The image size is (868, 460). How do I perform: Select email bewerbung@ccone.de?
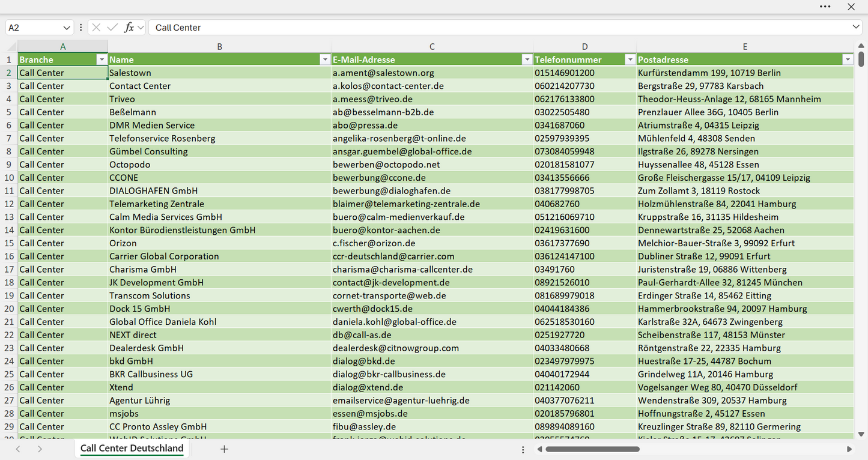432,178
